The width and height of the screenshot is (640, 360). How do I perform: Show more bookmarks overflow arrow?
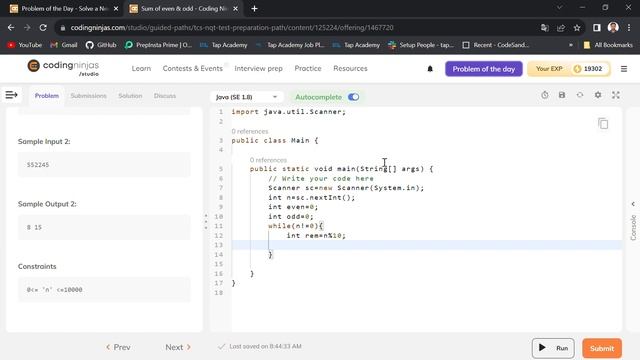(571, 45)
